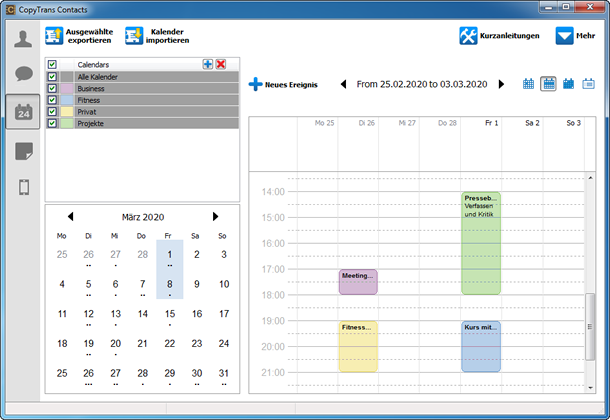Viewport: 610px width, 420px height.
Task: Click Ausgewählte exportieren icon
Action: click(x=54, y=36)
